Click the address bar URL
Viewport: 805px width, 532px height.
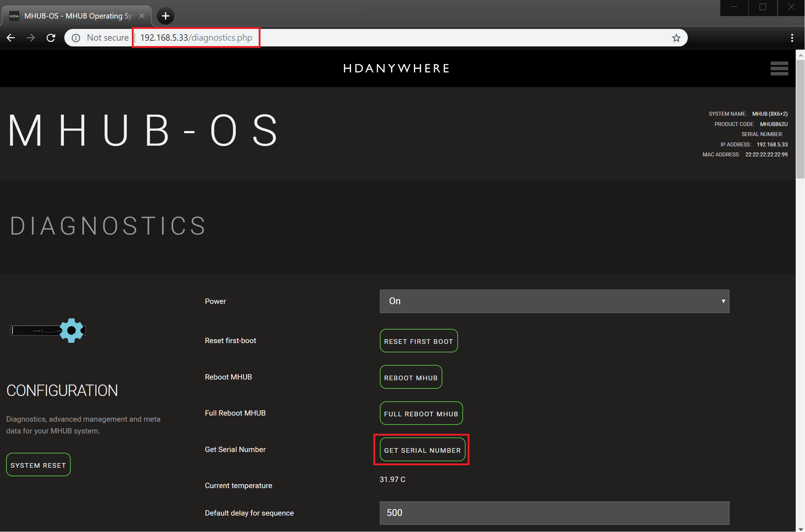point(196,38)
